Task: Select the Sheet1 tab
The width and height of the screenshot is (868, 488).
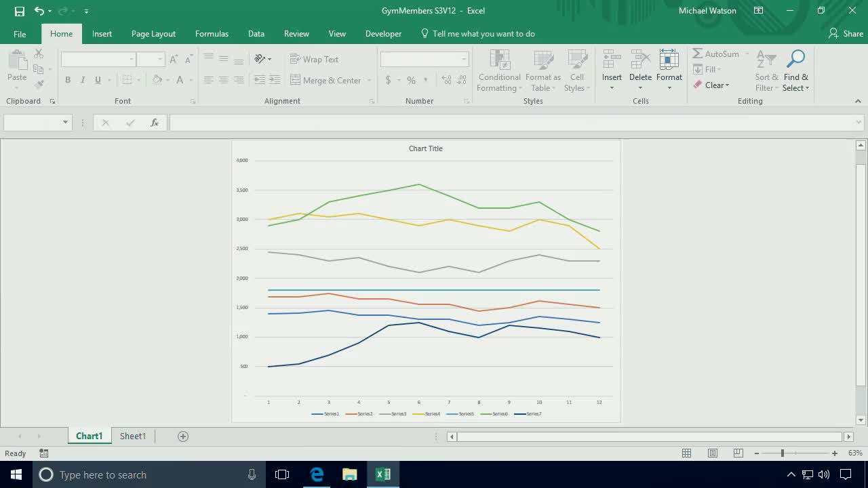Action: point(132,436)
